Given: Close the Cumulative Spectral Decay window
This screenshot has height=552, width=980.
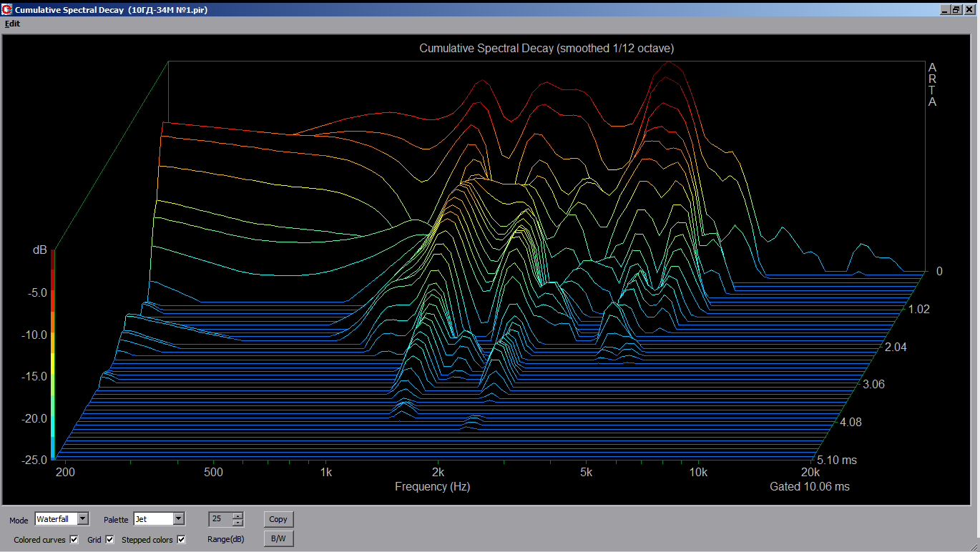Looking at the screenshot, I should (x=969, y=10).
